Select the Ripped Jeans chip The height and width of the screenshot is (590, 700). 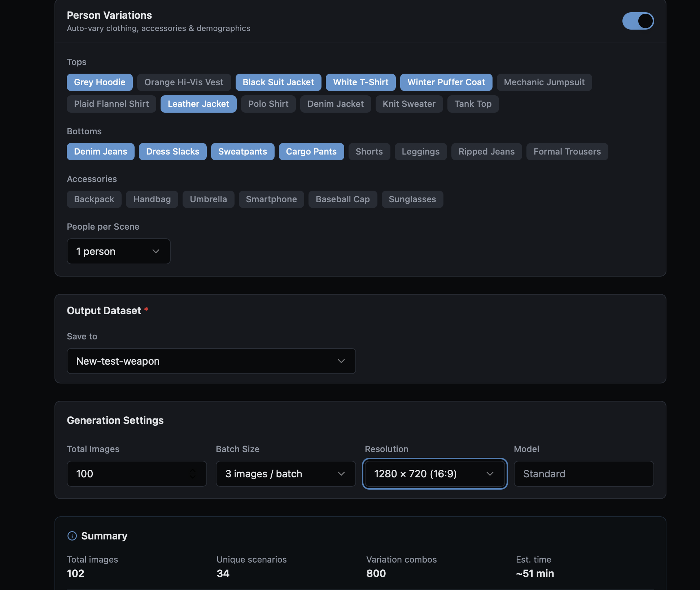pos(487,152)
